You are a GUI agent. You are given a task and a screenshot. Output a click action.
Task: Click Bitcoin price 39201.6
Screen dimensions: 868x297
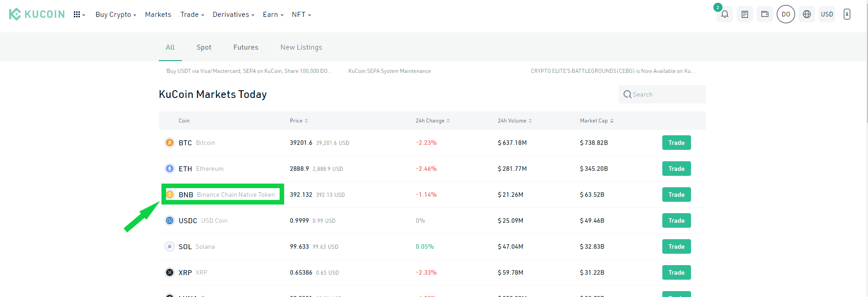[301, 143]
